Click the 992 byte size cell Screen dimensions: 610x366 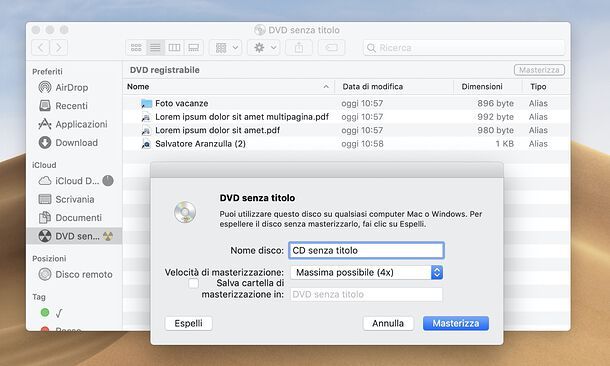click(496, 117)
